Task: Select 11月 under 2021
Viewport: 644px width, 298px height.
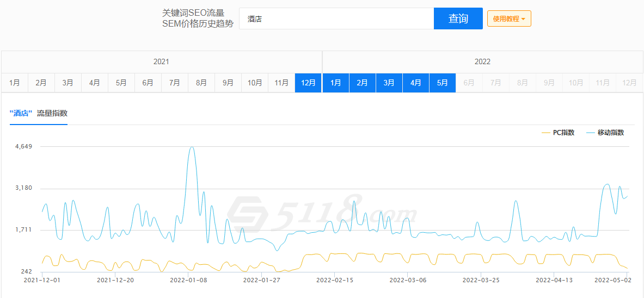Action: [x=281, y=83]
